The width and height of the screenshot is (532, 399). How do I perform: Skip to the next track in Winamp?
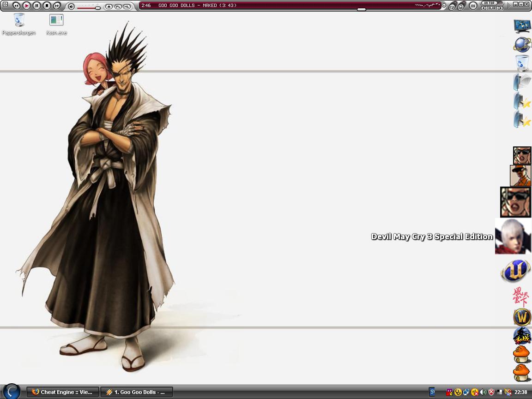(57, 6)
